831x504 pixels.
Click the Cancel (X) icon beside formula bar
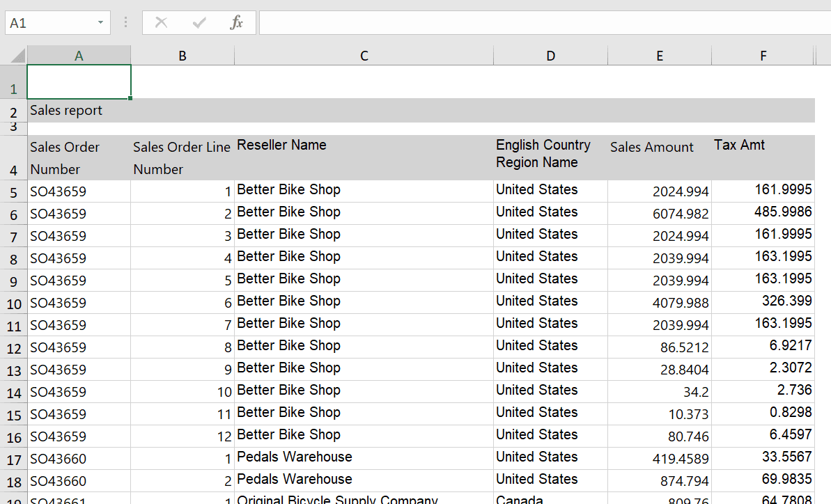[161, 22]
